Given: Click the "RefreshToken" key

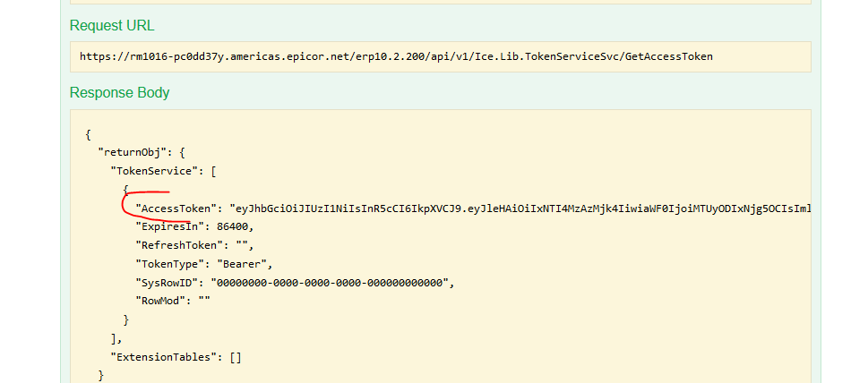Looking at the screenshot, I should (177, 243).
